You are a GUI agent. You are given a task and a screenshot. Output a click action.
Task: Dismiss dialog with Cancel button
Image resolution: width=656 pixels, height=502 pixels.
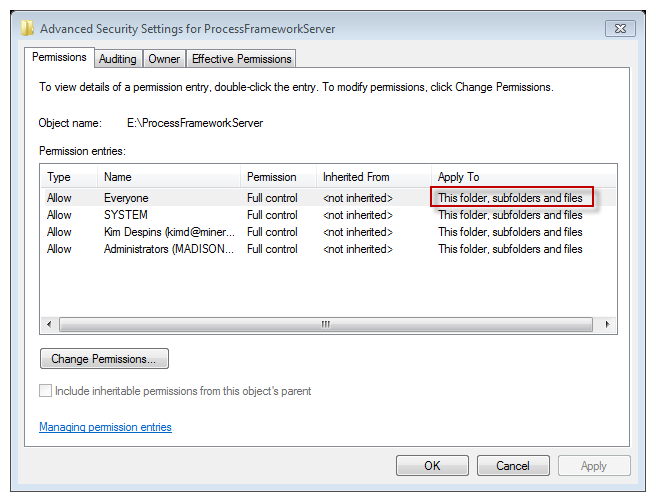(x=513, y=466)
